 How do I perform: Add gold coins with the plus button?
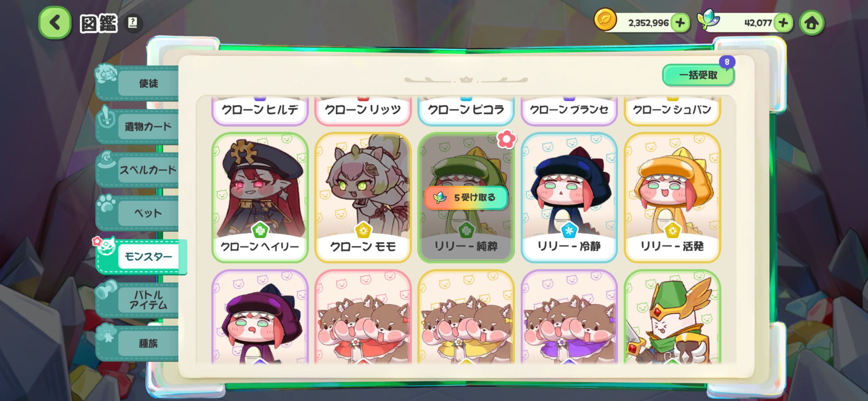(680, 23)
